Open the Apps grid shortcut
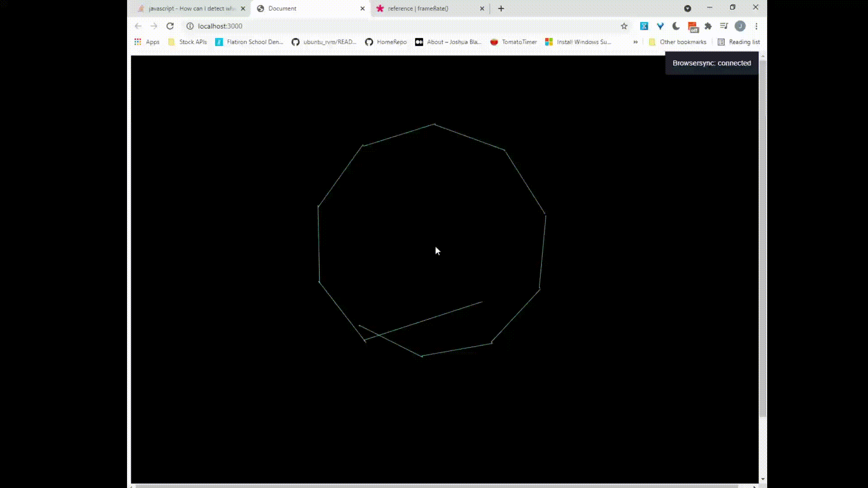Image resolution: width=868 pixels, height=488 pixels. [x=146, y=42]
